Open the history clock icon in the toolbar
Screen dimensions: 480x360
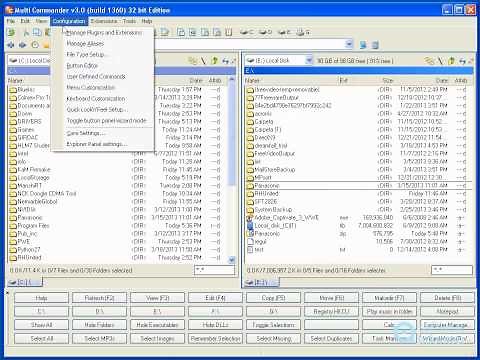(35, 45)
